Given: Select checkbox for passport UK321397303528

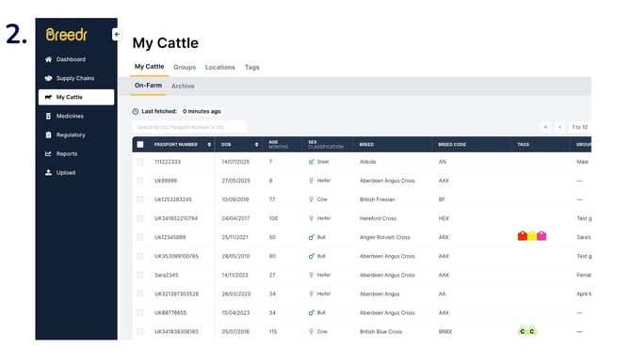Looking at the screenshot, I should [140, 294].
